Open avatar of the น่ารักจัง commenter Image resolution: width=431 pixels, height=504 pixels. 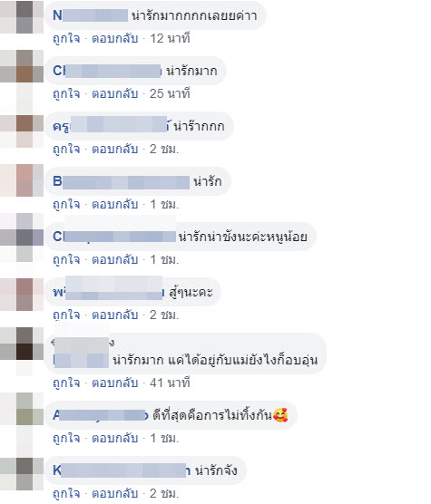tap(22, 474)
